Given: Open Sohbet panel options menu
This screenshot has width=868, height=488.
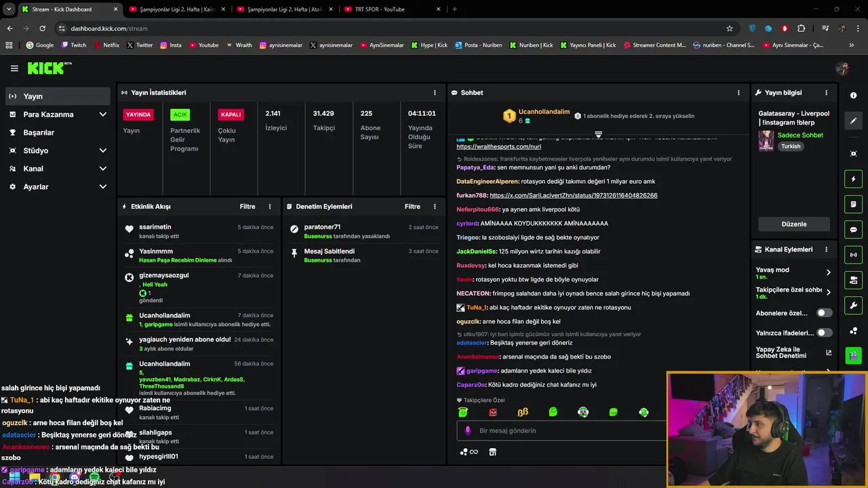Looking at the screenshot, I should (738, 93).
